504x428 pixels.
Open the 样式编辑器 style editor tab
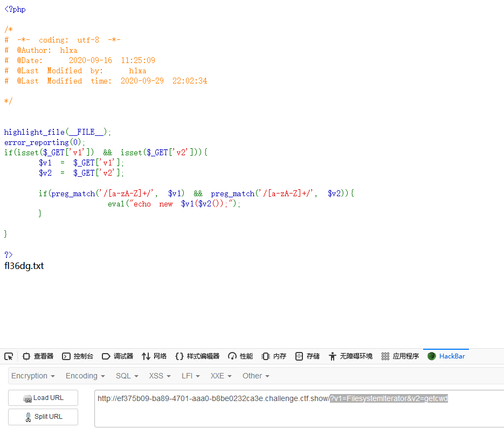[197, 356]
